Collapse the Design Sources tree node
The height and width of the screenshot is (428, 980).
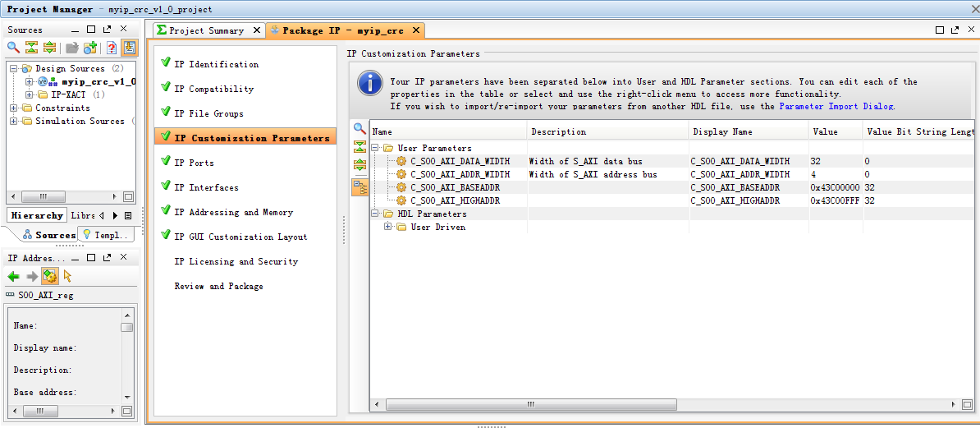pos(13,68)
